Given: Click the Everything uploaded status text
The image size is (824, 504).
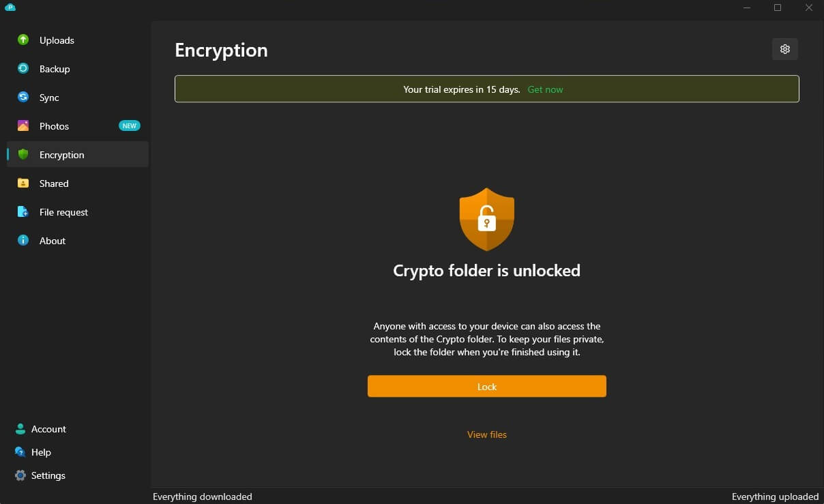Looking at the screenshot, I should (x=775, y=496).
